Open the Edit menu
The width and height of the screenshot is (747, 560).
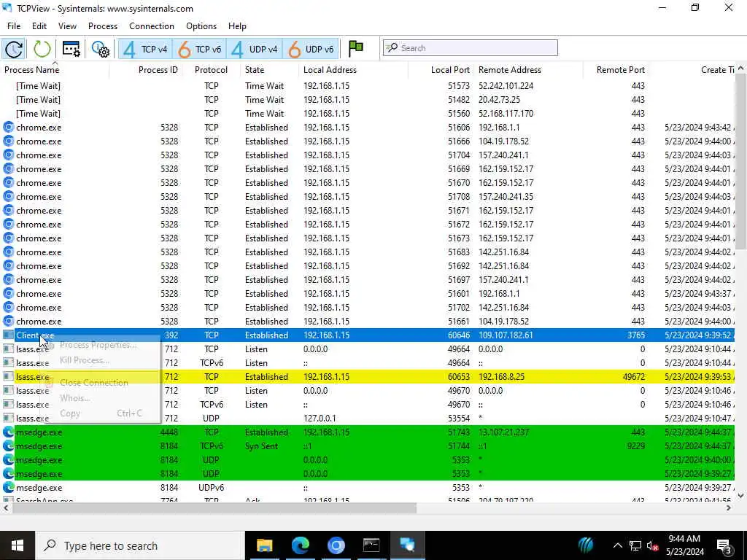(x=39, y=26)
